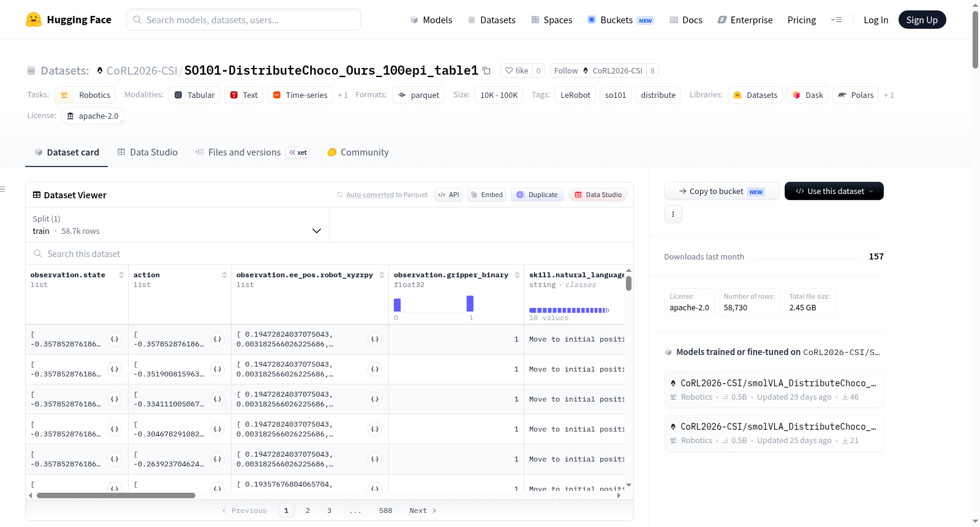Viewport: 980px width, 527px height.
Task: Open the Community tab
Action: (358, 152)
